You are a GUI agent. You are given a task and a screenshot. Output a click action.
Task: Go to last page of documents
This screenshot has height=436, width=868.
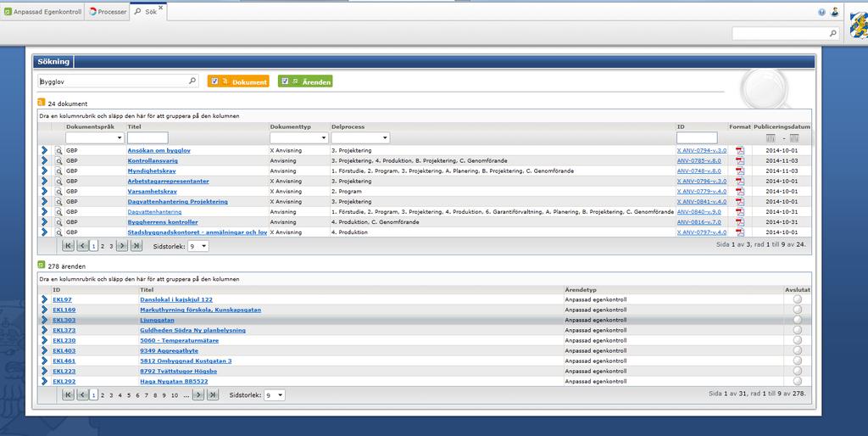click(136, 245)
